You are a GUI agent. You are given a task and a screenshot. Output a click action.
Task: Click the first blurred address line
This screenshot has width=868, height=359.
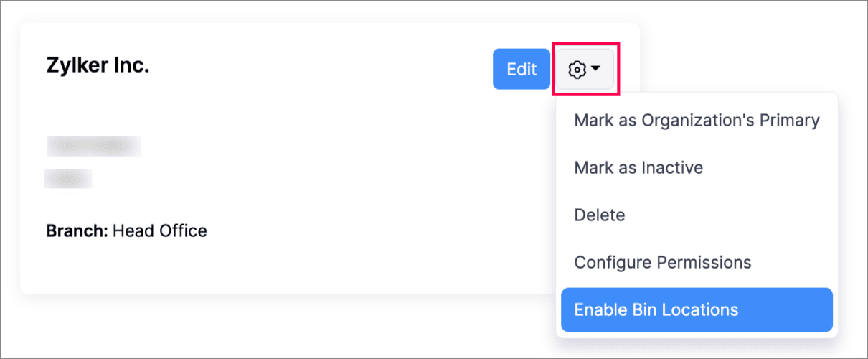94,146
